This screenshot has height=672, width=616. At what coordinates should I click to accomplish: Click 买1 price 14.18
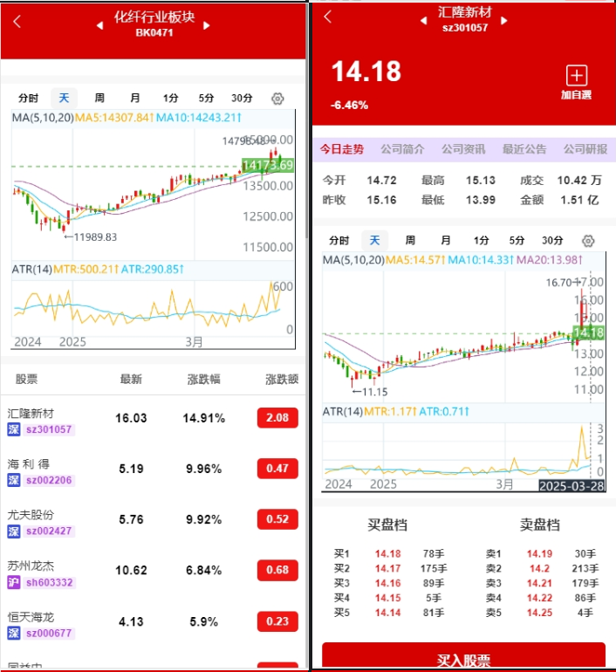[388, 553]
